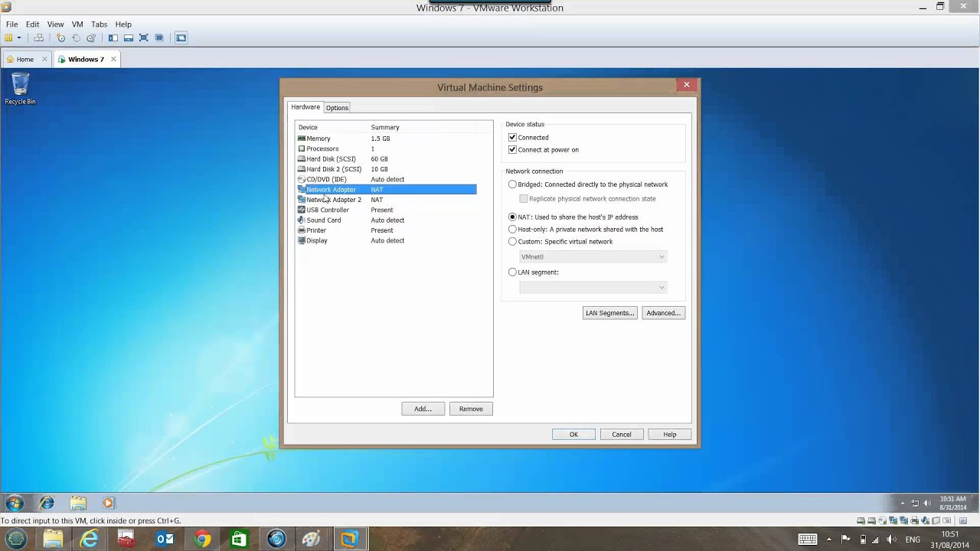Open the Tabs menu

99,24
